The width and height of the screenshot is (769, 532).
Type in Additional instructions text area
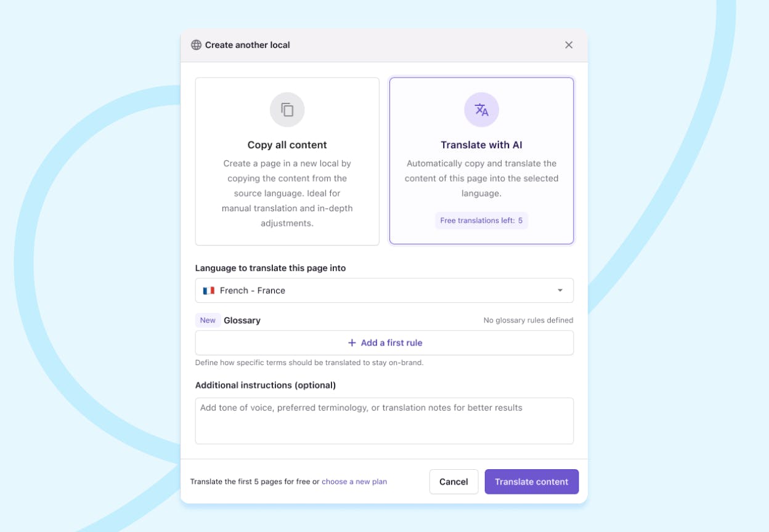click(384, 421)
